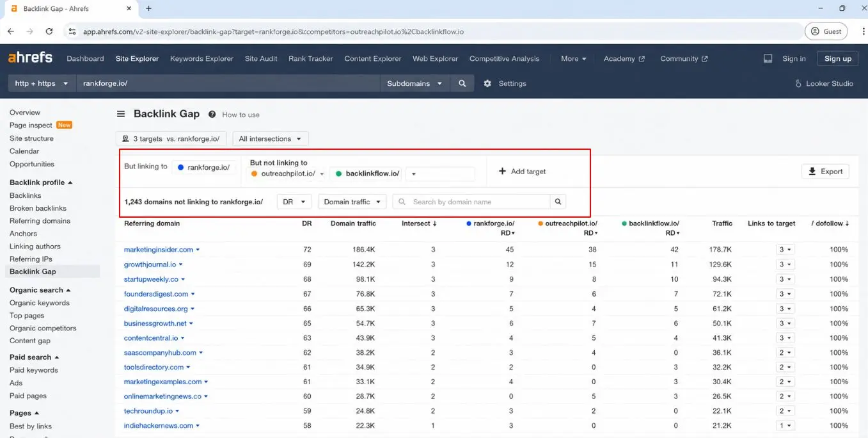Expand the marketinginsider.com domain caret
The image size is (868, 438).
tap(198, 250)
